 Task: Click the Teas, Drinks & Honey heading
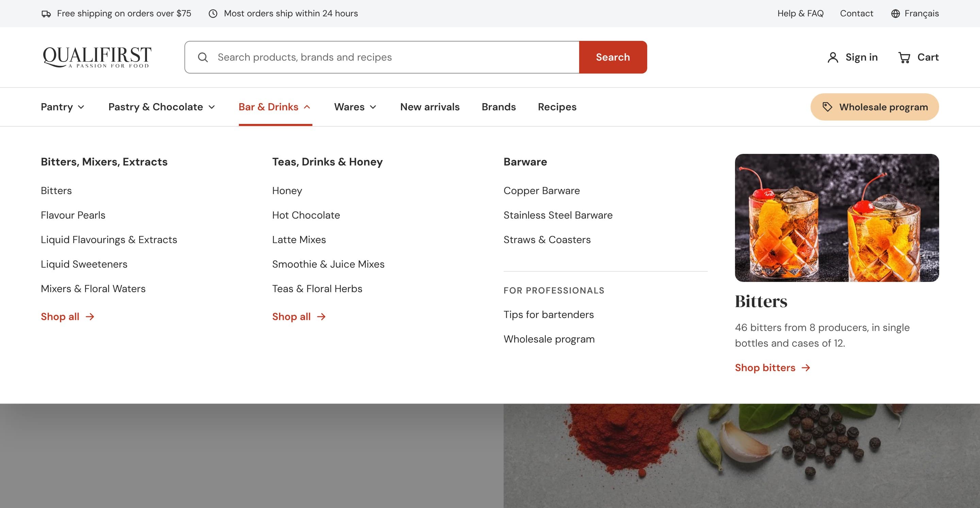pos(328,162)
